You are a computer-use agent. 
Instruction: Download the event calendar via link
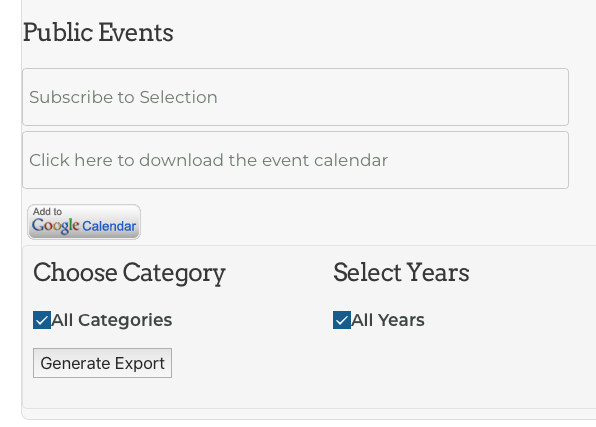(x=208, y=160)
